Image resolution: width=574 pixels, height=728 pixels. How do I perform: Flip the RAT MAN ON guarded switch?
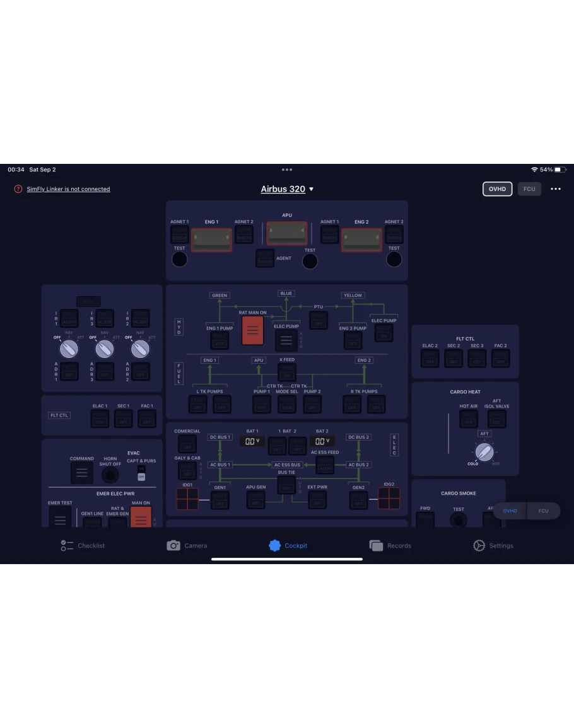pos(252,330)
